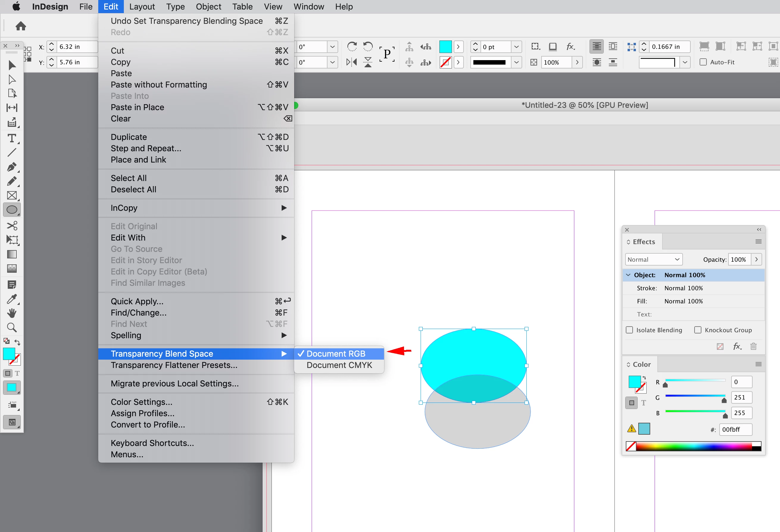
Task: Open Color Settings from the Edit menu
Action: pyautogui.click(x=141, y=402)
